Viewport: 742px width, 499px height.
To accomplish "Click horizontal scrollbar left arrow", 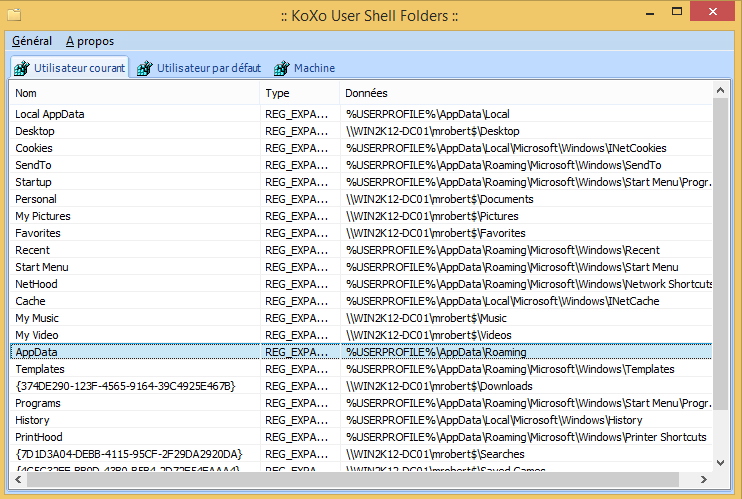I will click(18, 480).
